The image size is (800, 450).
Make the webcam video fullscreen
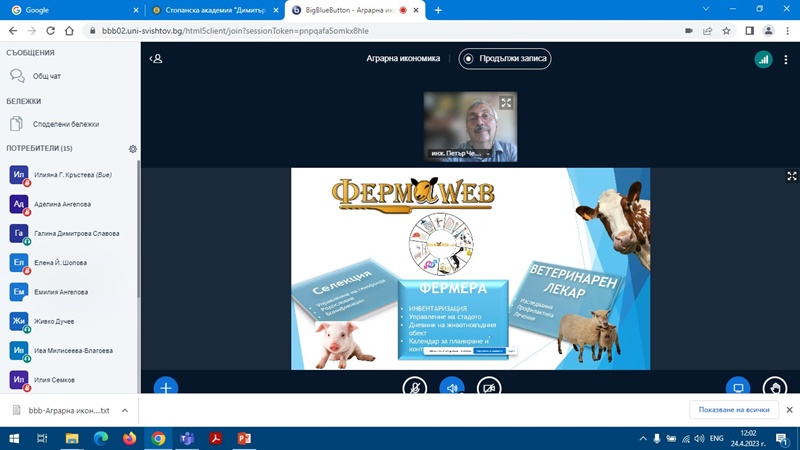tap(506, 103)
